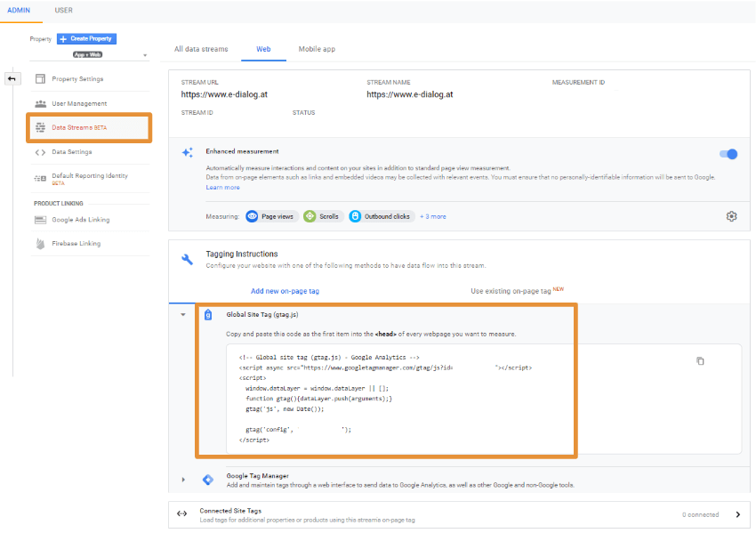Image resolution: width=756 pixels, height=533 pixels.
Task: Open Google Ads Linking in sidebar
Action: 80,220
